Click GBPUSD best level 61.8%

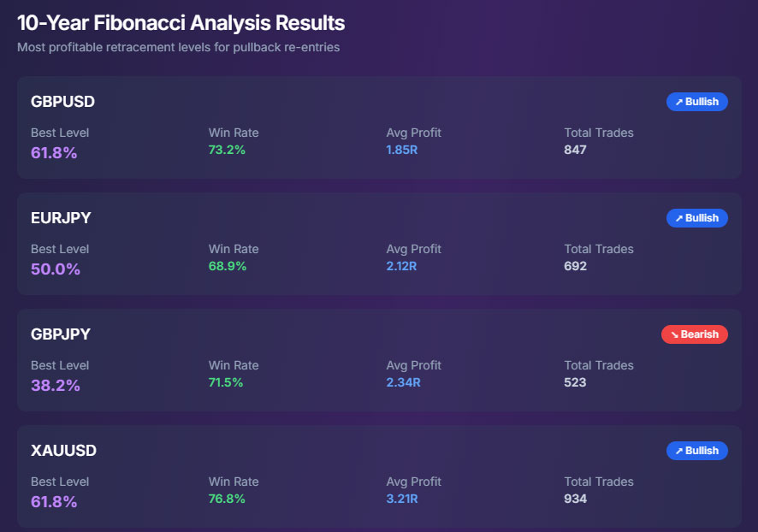point(54,153)
